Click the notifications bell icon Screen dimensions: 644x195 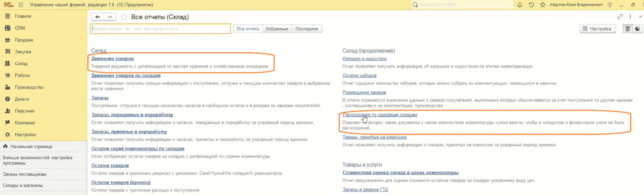tap(520, 5)
